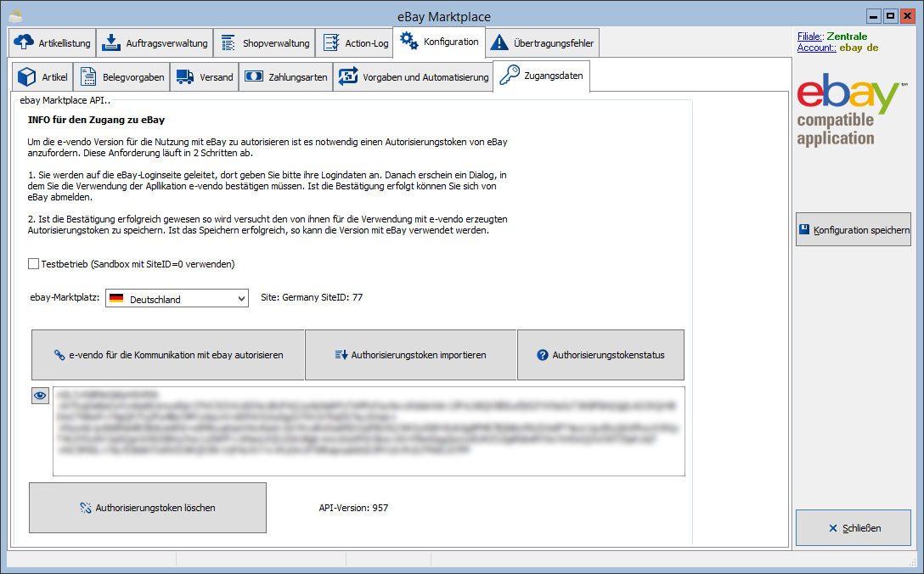Click the banknote icon of Zahlungsarten
The image size is (924, 574).
(x=254, y=76)
